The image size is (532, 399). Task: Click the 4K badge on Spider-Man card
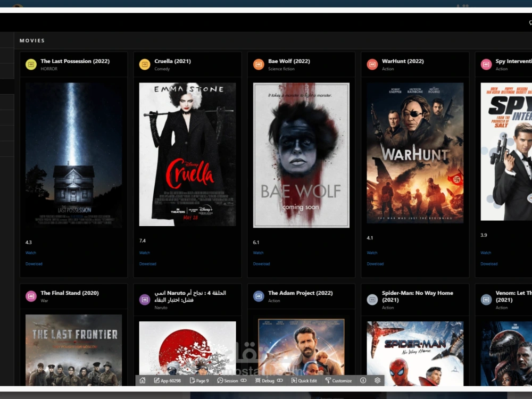pyautogui.click(x=372, y=300)
